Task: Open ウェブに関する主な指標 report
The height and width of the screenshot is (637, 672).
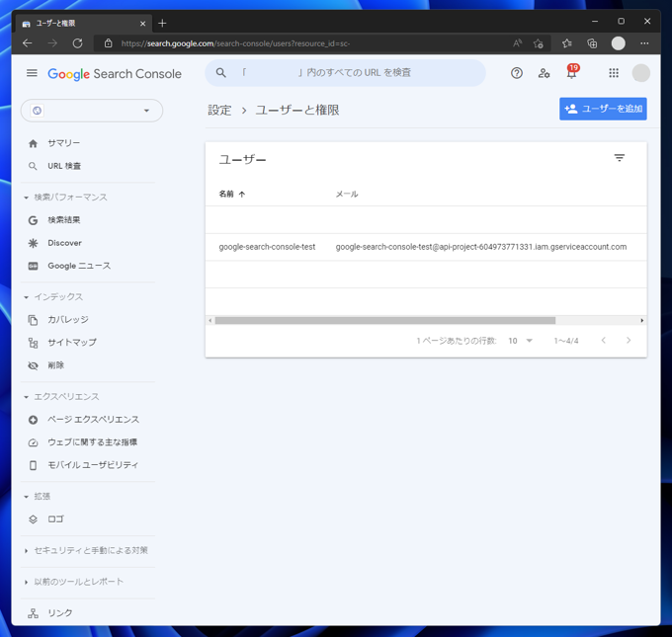Action: [93, 442]
